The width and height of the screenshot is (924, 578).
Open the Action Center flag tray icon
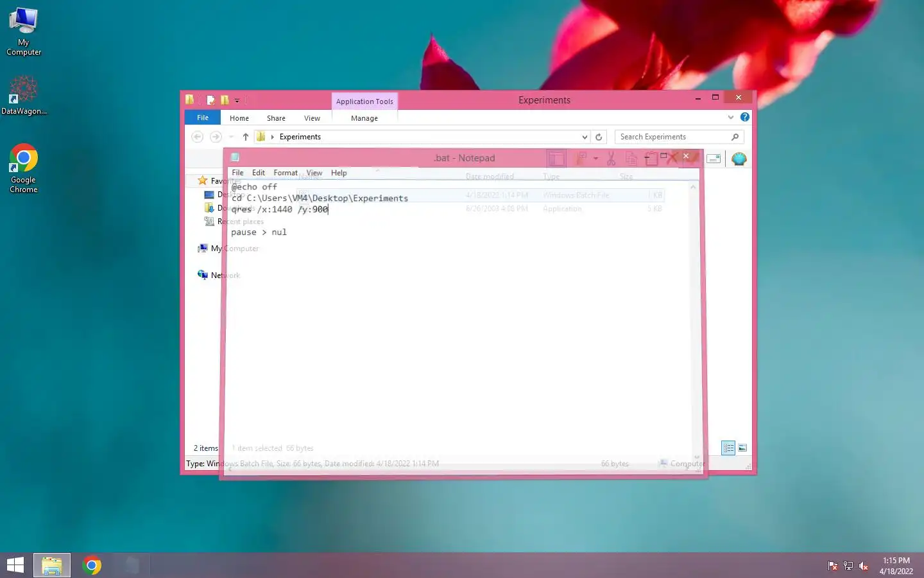[x=833, y=566]
